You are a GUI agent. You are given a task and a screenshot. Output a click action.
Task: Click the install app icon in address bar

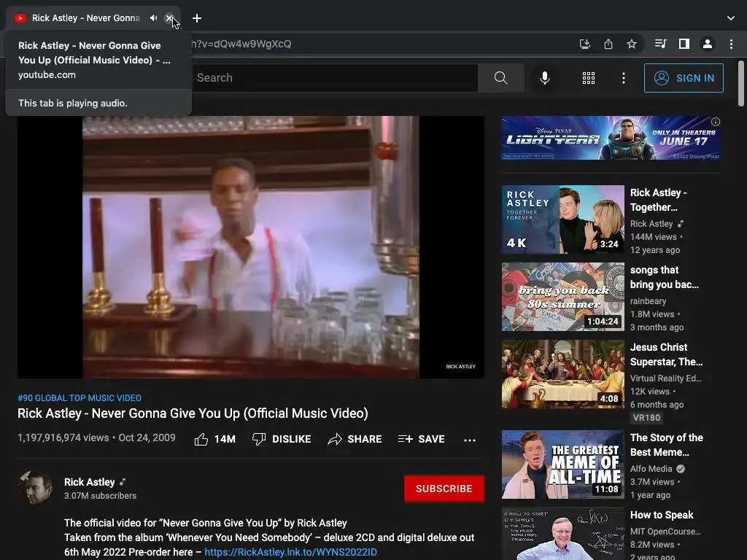click(x=584, y=44)
